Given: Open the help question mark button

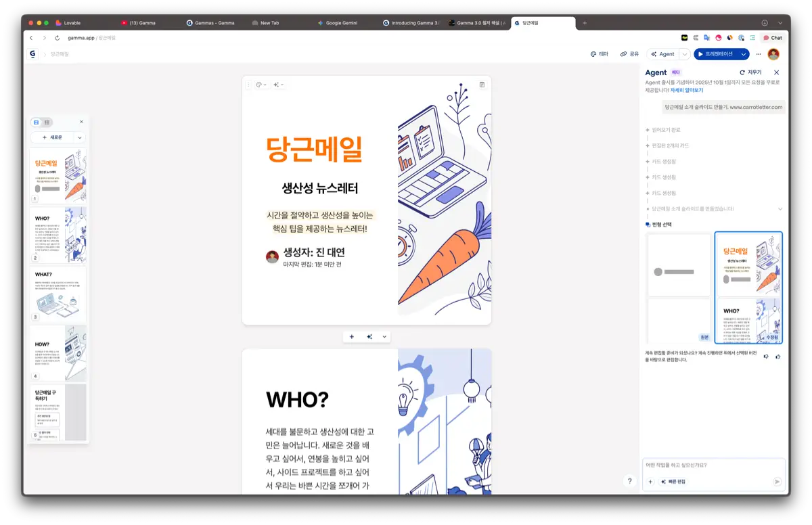Looking at the screenshot, I should [x=629, y=481].
